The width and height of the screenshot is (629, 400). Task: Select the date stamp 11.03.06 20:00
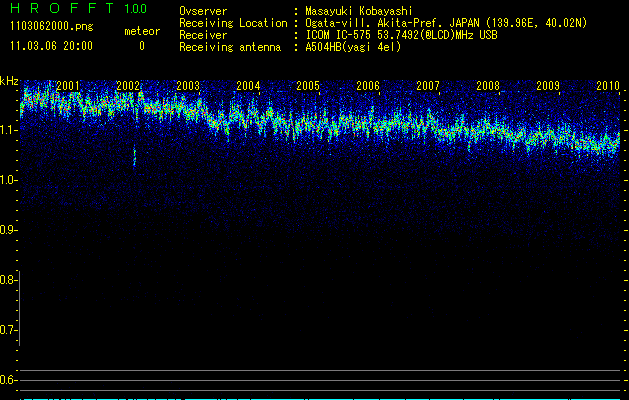coord(50,46)
